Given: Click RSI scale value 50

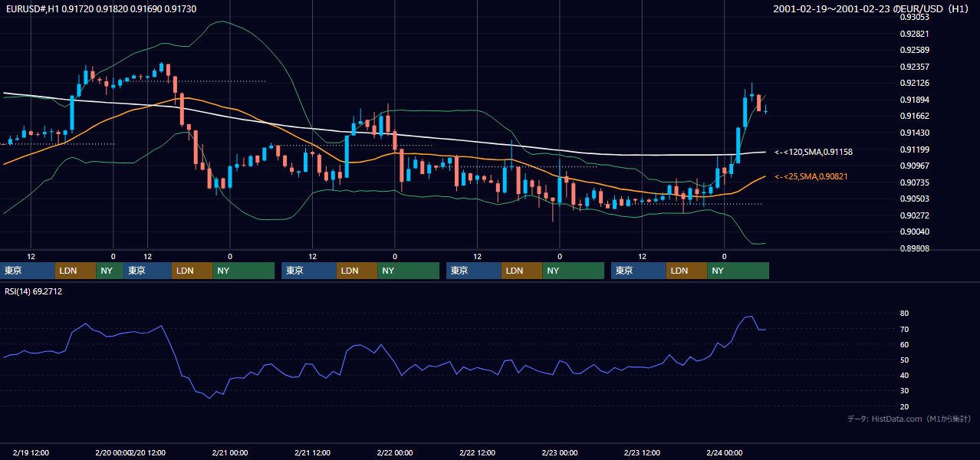Looking at the screenshot, I should coord(905,360).
